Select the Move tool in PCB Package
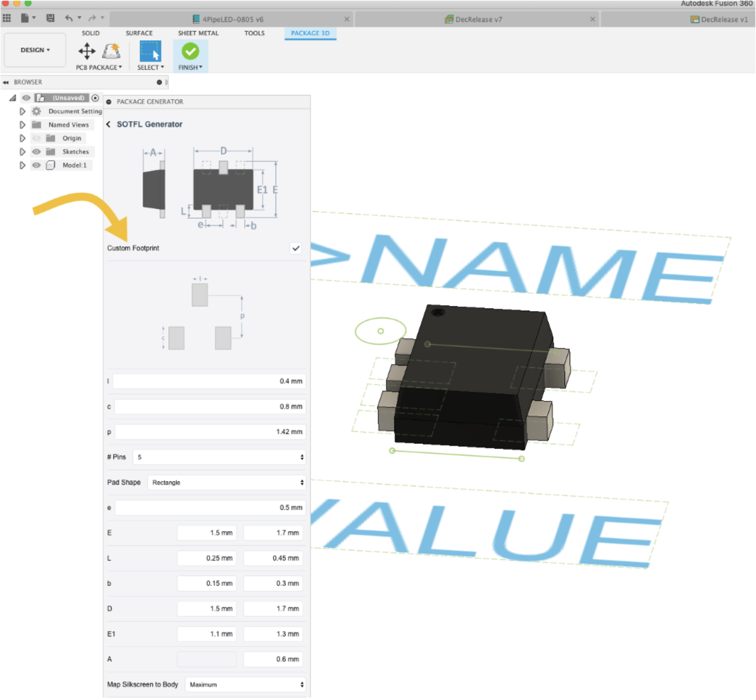 click(87, 51)
